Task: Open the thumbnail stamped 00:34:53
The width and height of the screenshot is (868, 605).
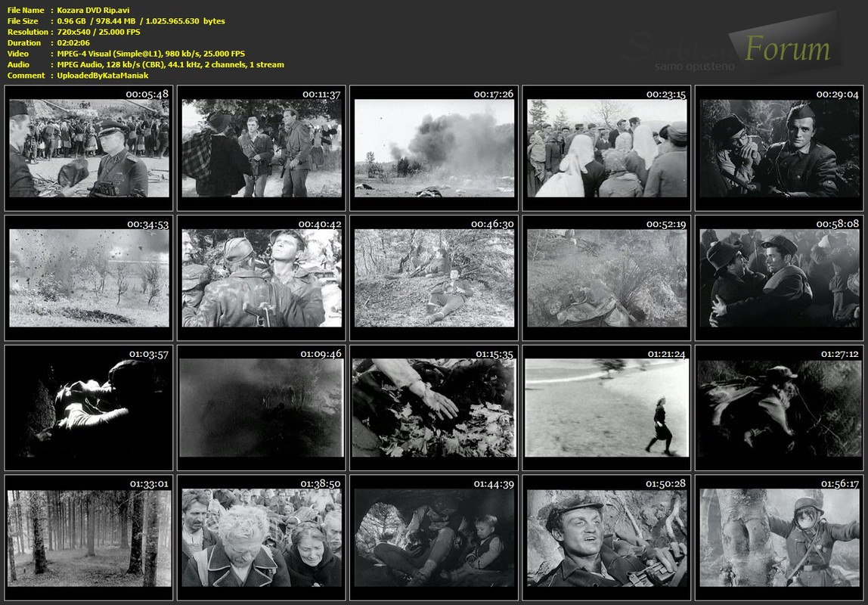Action: tap(88, 278)
